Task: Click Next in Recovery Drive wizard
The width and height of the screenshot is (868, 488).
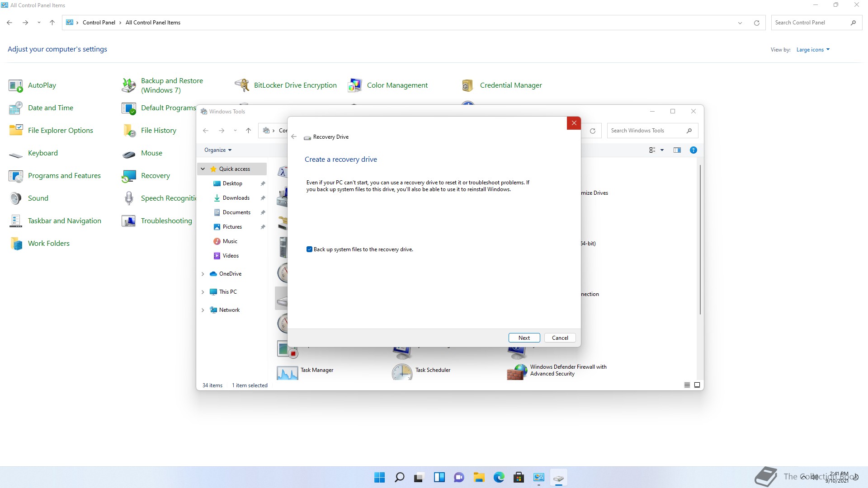Action: click(524, 338)
